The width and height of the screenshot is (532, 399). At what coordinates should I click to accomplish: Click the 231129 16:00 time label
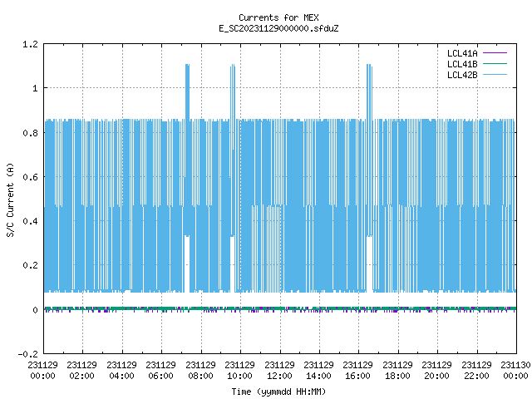pyautogui.click(x=357, y=371)
